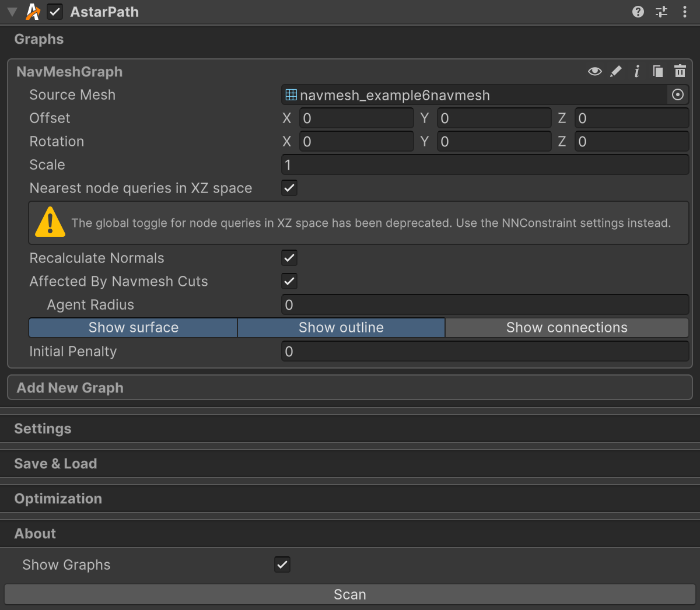This screenshot has width=700, height=610.
Task: Open the component three-dot options menu
Action: point(684,12)
